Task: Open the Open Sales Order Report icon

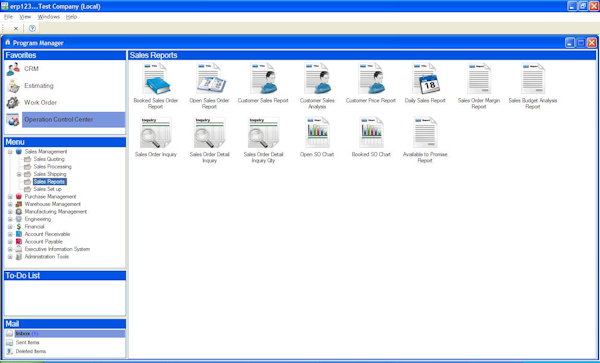Action: pos(210,79)
